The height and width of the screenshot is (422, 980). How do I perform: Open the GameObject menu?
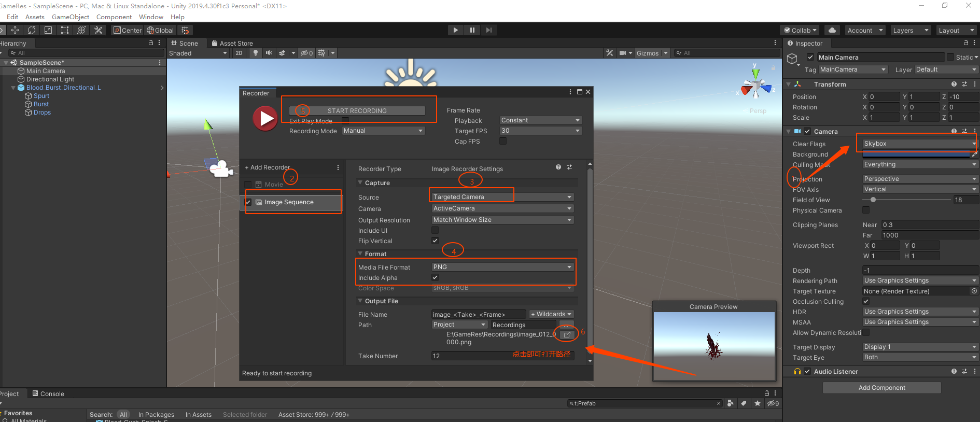coord(71,17)
